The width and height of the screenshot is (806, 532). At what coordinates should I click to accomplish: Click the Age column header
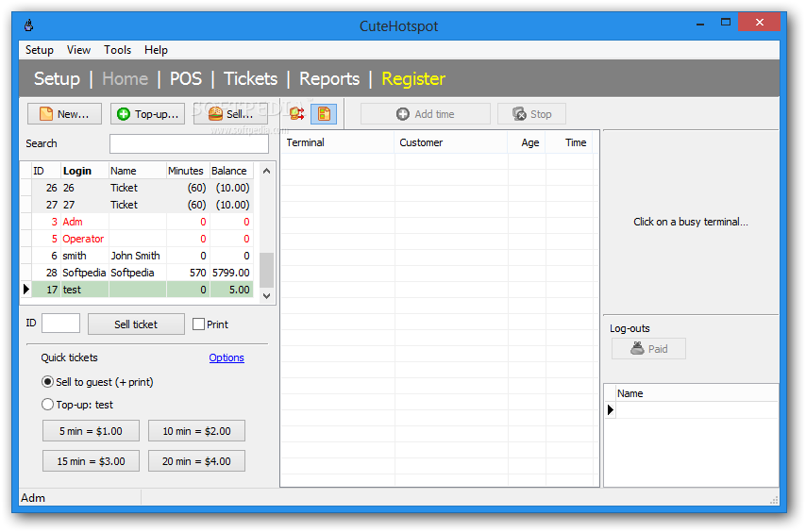pyautogui.click(x=527, y=142)
